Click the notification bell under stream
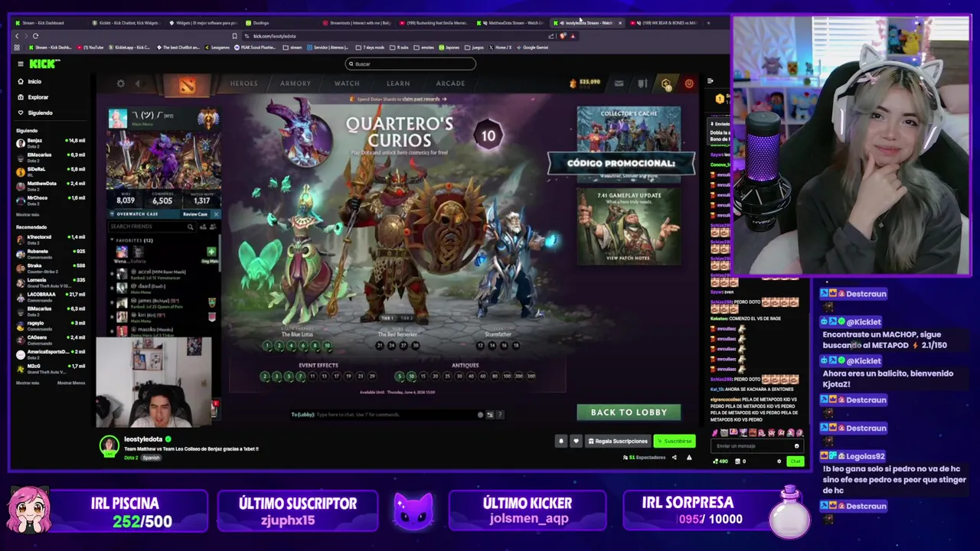The height and width of the screenshot is (551, 980). [x=560, y=441]
